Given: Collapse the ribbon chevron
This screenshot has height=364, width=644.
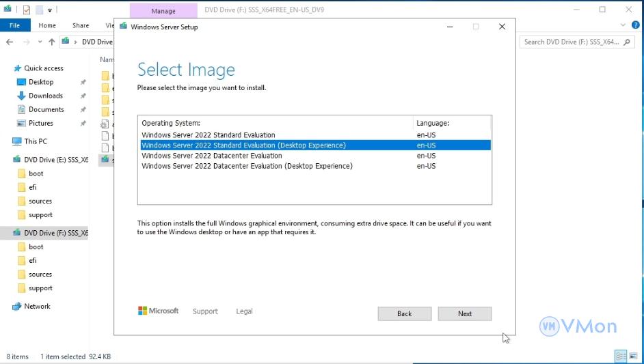Looking at the screenshot, I should tap(623, 25).
